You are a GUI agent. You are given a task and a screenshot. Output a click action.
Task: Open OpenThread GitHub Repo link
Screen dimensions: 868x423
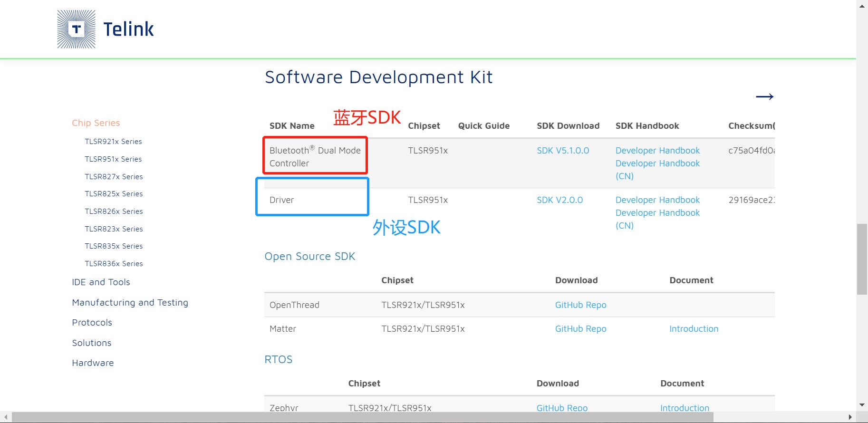point(580,305)
